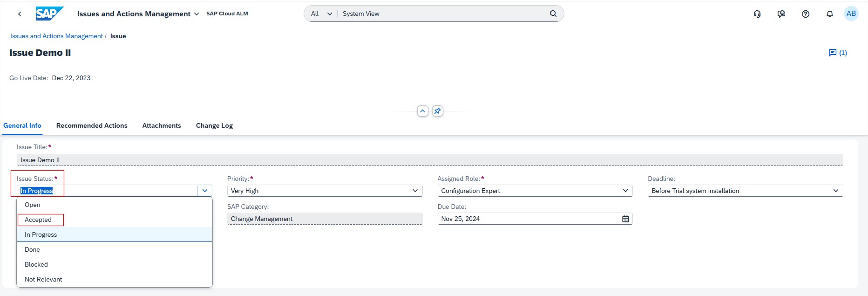Open the comments icon showing (1)
This screenshot has height=296, width=868.
click(x=837, y=53)
